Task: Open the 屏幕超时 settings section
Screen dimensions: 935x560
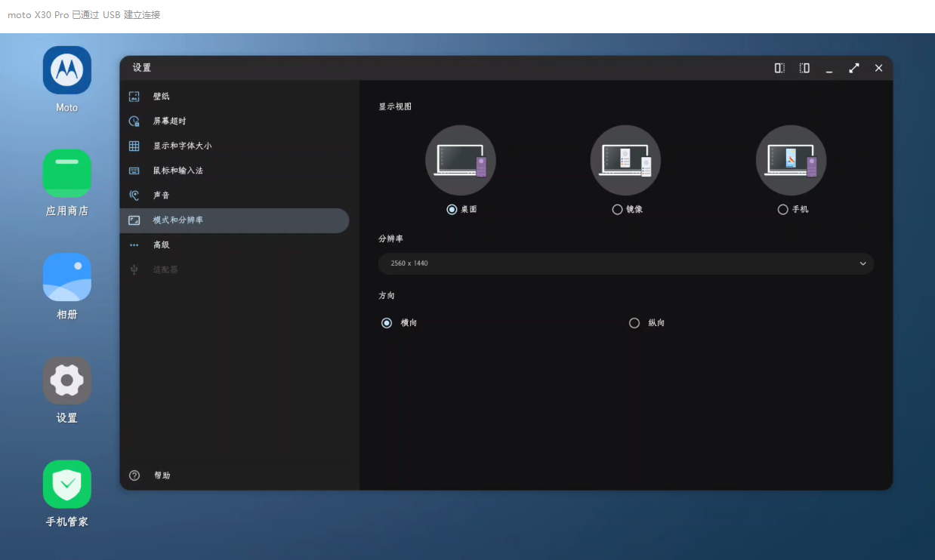Action: pos(234,121)
